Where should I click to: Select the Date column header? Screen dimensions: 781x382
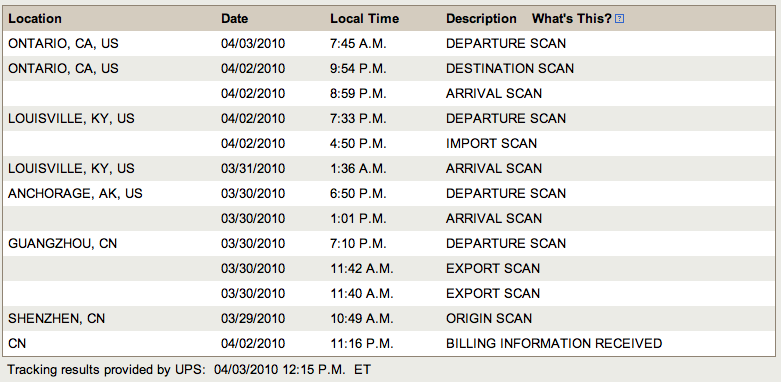pyautogui.click(x=235, y=19)
